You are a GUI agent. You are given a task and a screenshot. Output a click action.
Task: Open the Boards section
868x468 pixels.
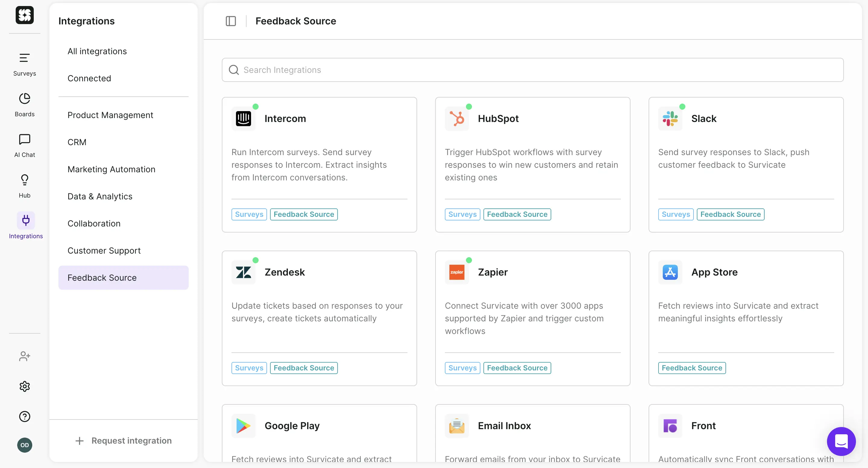point(24,105)
